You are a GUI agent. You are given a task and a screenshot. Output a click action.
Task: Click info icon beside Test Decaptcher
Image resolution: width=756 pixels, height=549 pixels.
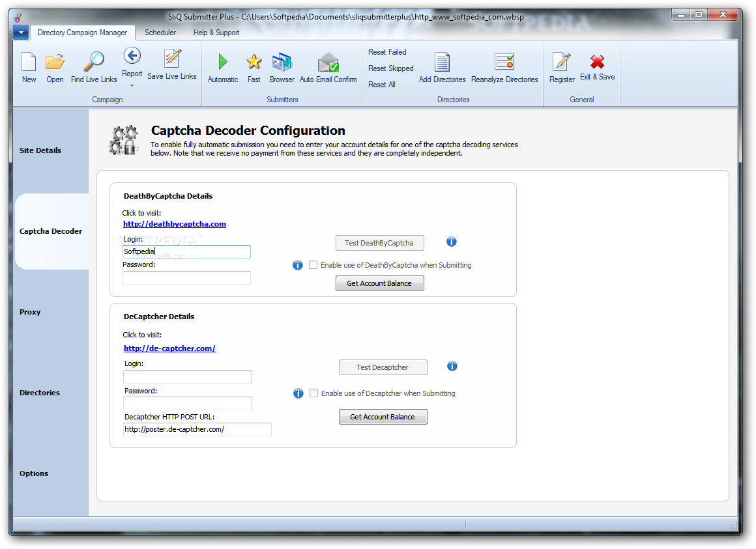click(x=452, y=366)
